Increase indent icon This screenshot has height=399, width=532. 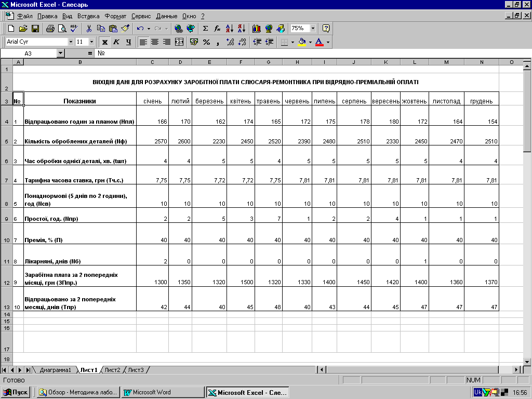pyautogui.click(x=269, y=42)
